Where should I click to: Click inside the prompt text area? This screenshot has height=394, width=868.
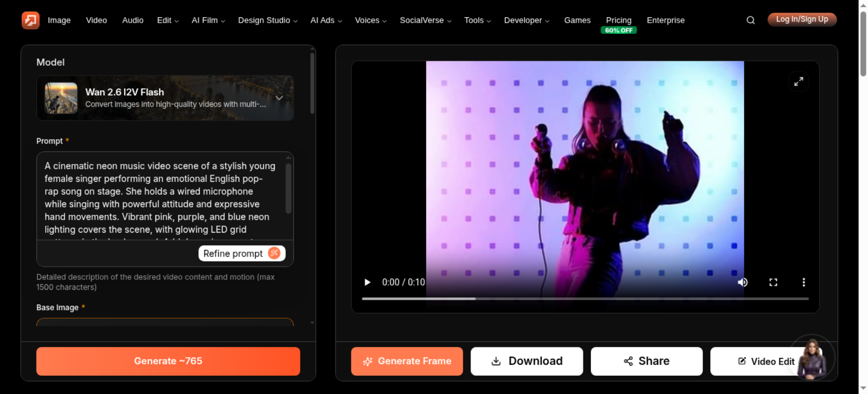[161, 197]
